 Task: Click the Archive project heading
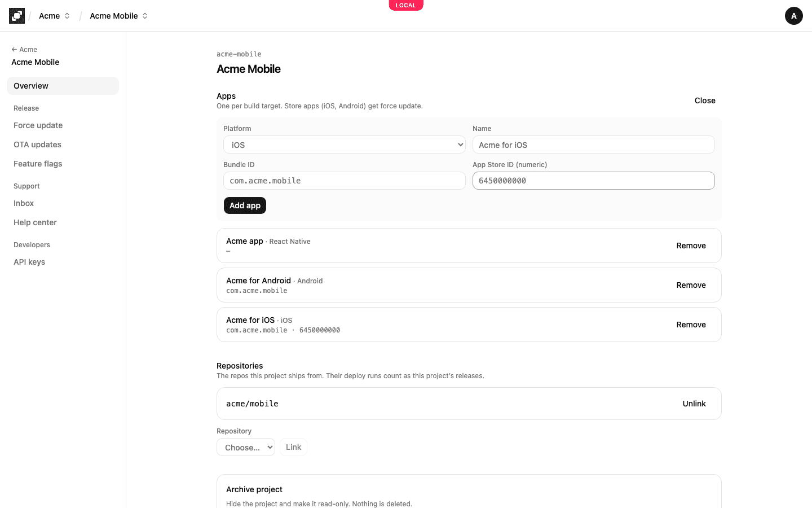tap(254, 489)
